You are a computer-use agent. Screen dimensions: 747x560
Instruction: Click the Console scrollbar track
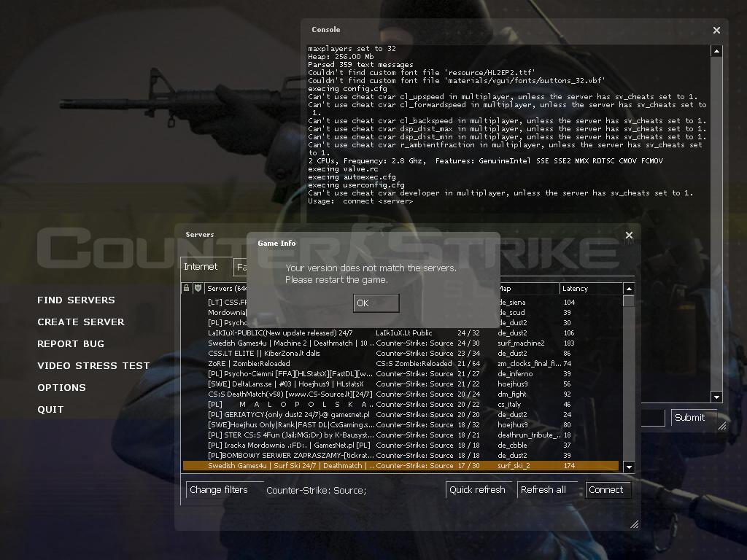point(716,224)
